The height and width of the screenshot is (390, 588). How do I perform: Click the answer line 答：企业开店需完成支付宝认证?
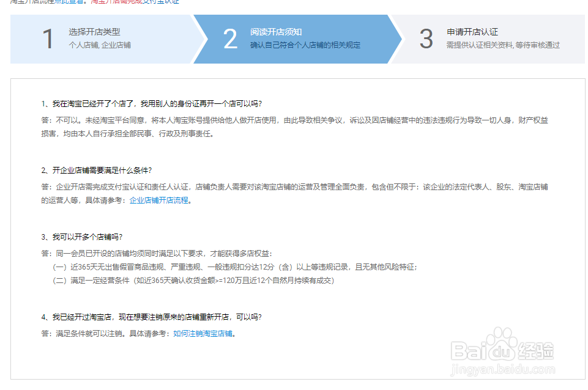point(295,187)
